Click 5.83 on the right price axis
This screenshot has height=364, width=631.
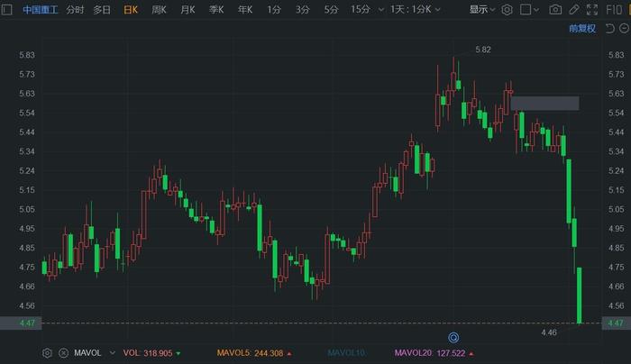tap(616, 55)
